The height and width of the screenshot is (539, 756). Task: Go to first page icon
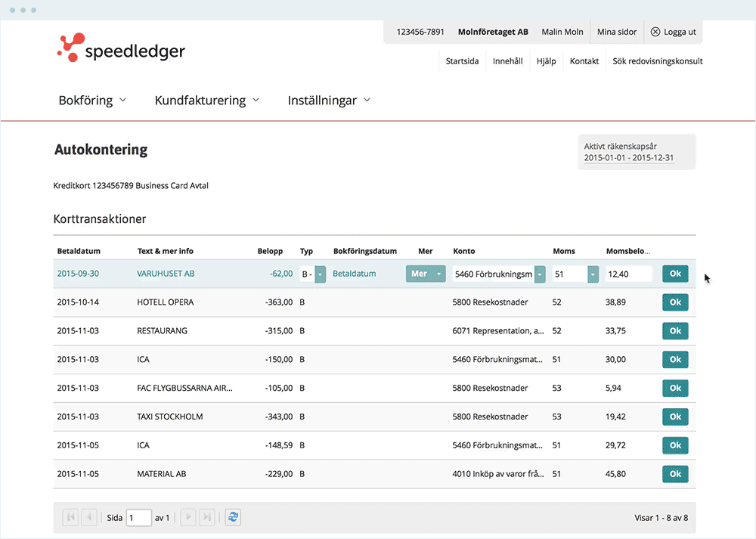70,517
